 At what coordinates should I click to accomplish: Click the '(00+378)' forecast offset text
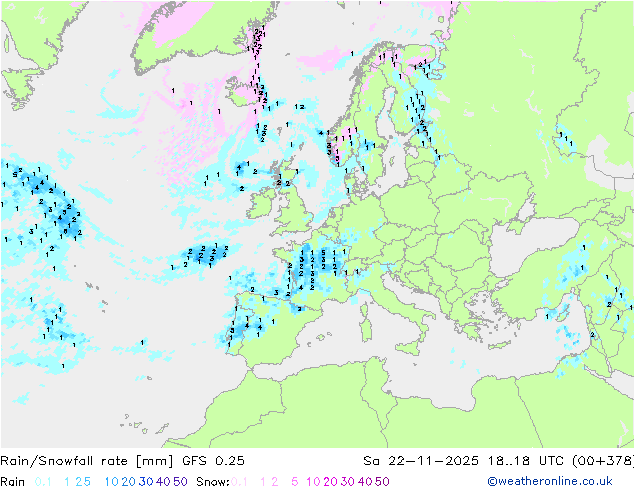[603, 461]
